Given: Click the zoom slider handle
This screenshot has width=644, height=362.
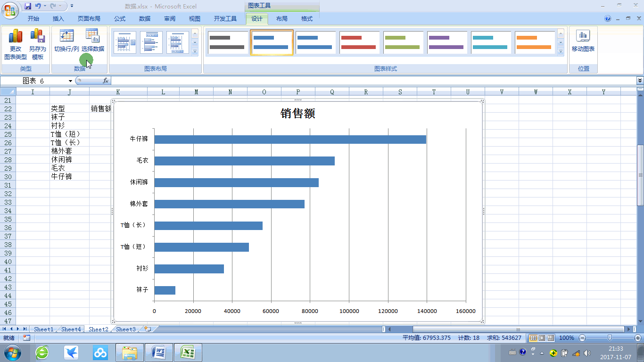Looking at the screenshot, I should tap(610, 338).
